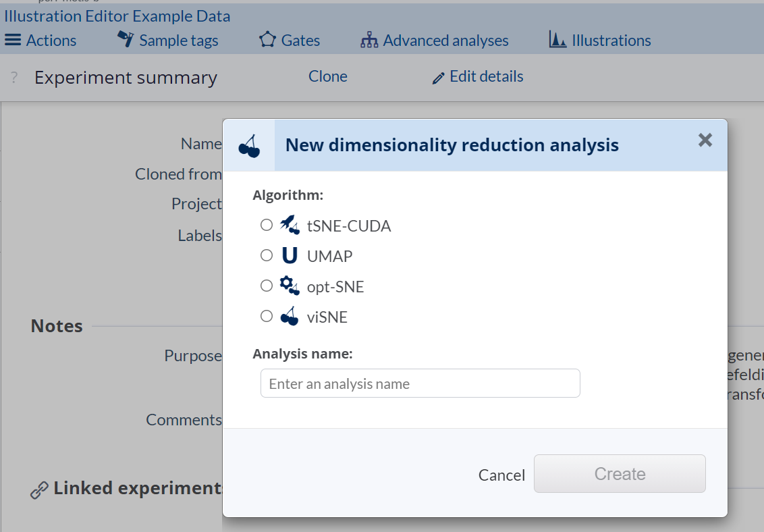
Task: Open the Actions hamburger menu
Action: click(x=40, y=41)
